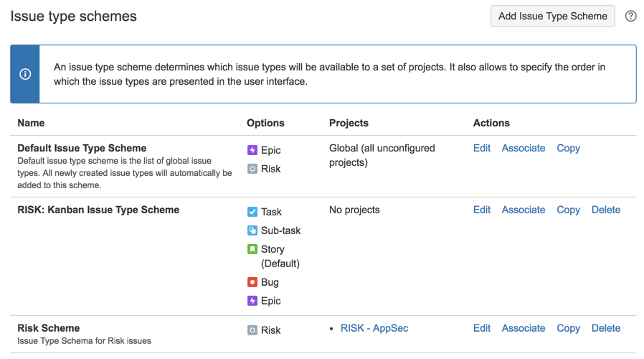Viewport: 644px width, 359px height.
Task: Edit the Default Issue Type Scheme
Action: (x=482, y=148)
